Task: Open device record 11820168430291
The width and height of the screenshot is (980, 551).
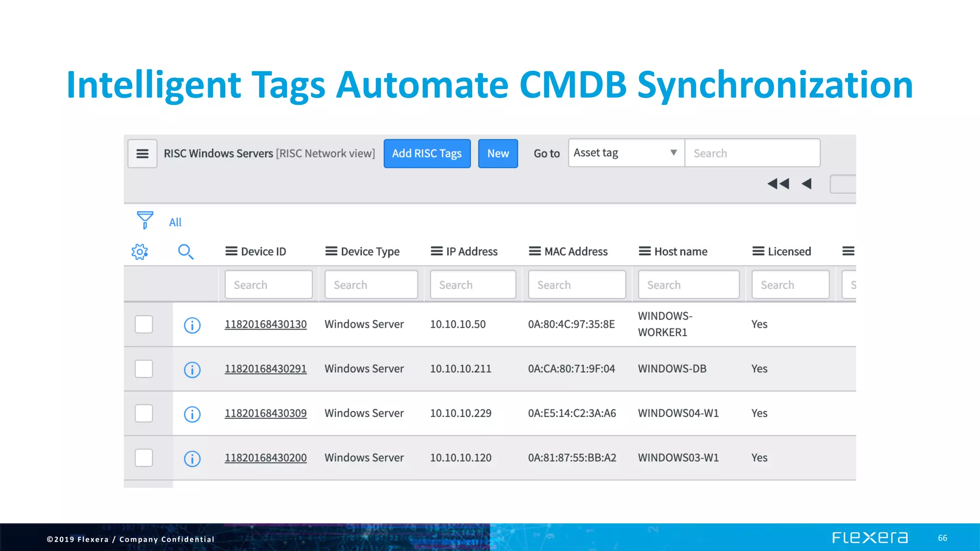Action: (266, 369)
